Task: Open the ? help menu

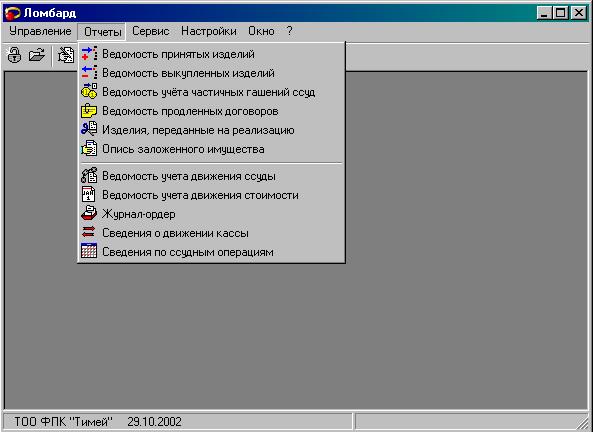Action: 289,31
